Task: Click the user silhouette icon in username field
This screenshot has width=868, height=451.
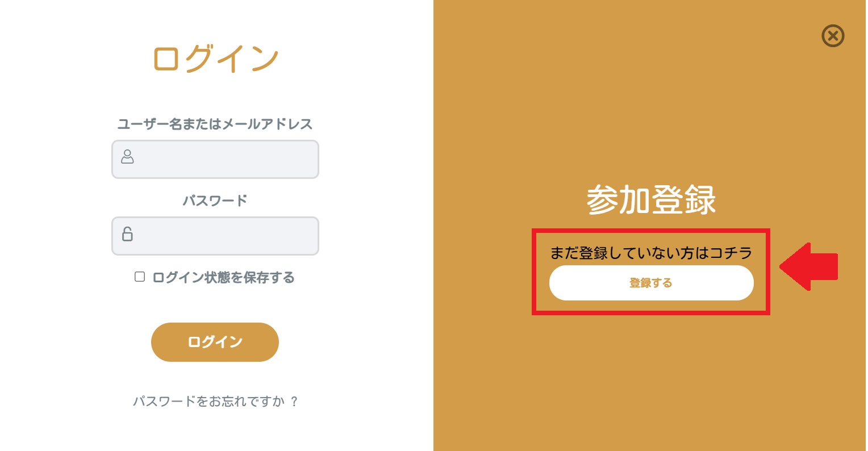Action: coord(127,157)
